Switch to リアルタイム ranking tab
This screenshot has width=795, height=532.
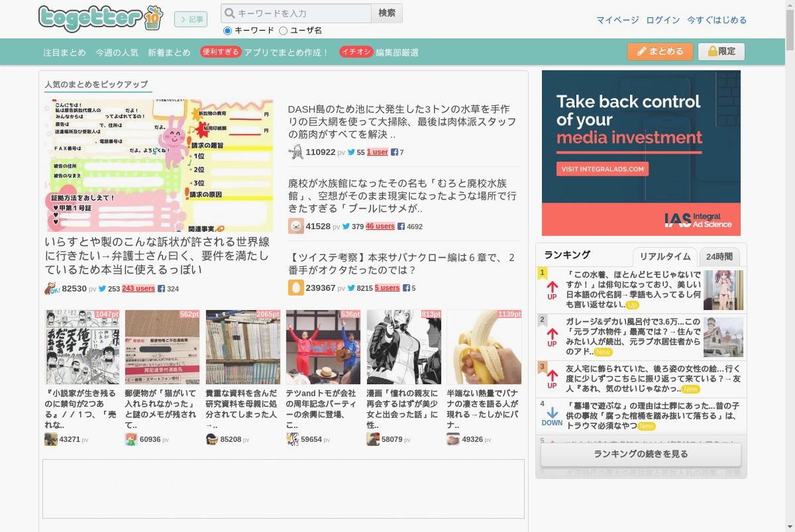point(665,257)
